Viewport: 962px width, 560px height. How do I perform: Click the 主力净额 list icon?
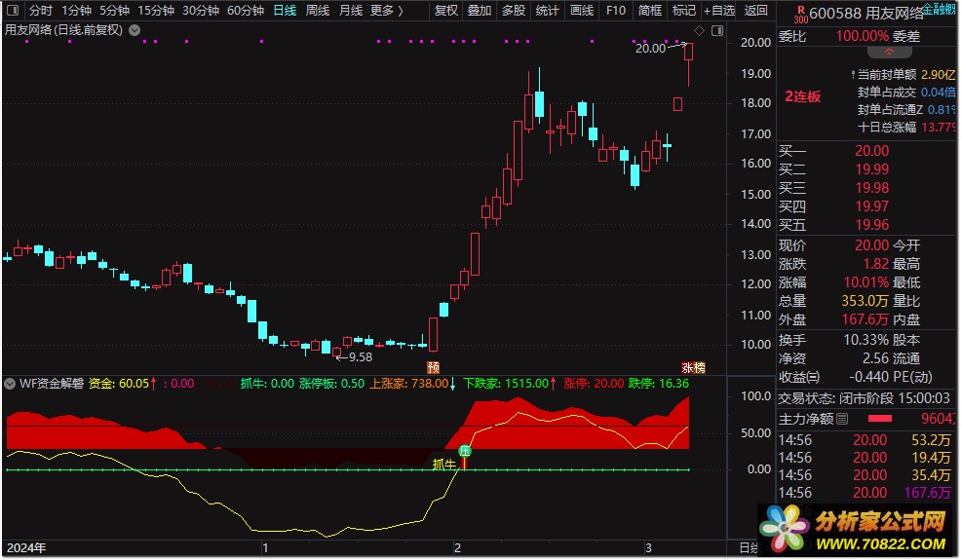coord(842,419)
